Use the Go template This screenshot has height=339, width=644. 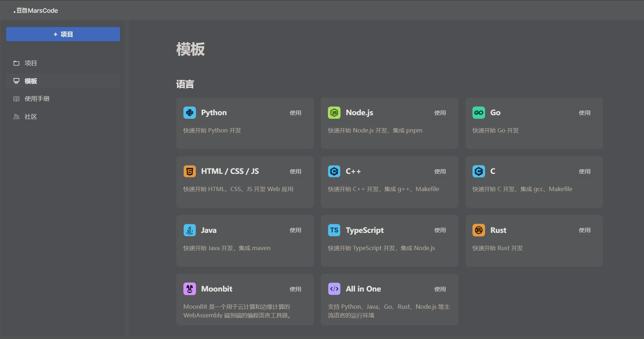(x=585, y=113)
